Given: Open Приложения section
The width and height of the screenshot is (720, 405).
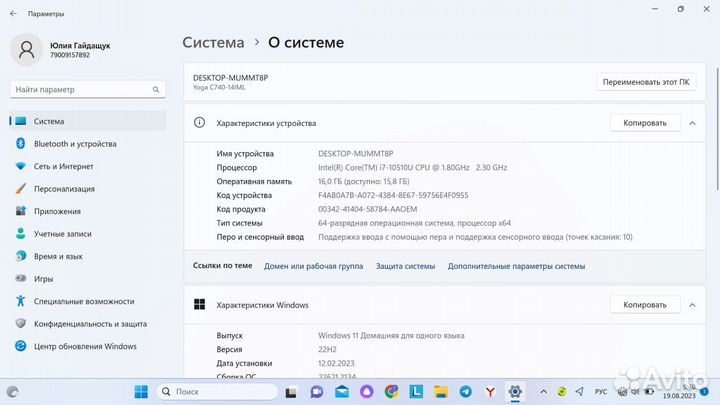Looking at the screenshot, I should point(88,211).
